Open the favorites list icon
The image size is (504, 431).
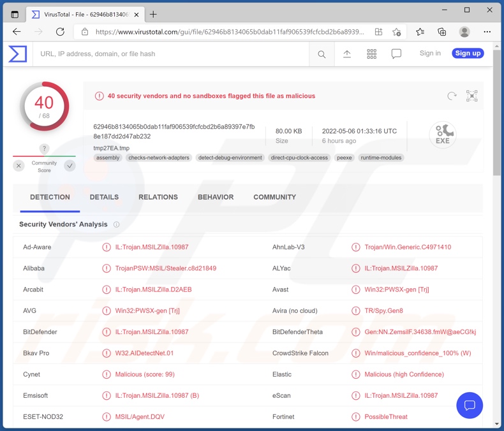pyautogui.click(x=420, y=31)
